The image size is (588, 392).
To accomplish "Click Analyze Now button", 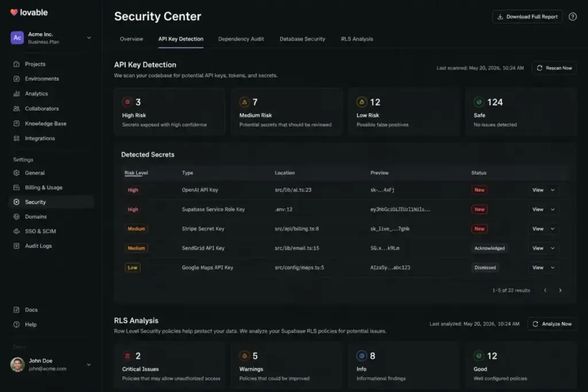I will [552, 324].
